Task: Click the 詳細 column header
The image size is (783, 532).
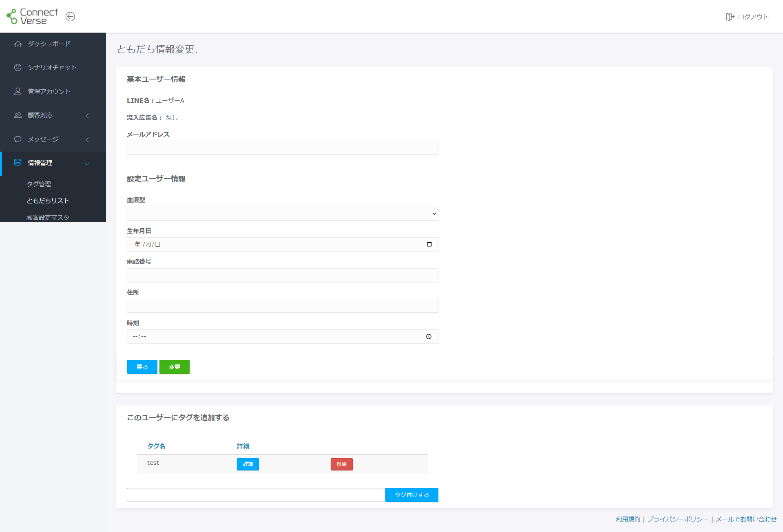Action: (x=243, y=446)
